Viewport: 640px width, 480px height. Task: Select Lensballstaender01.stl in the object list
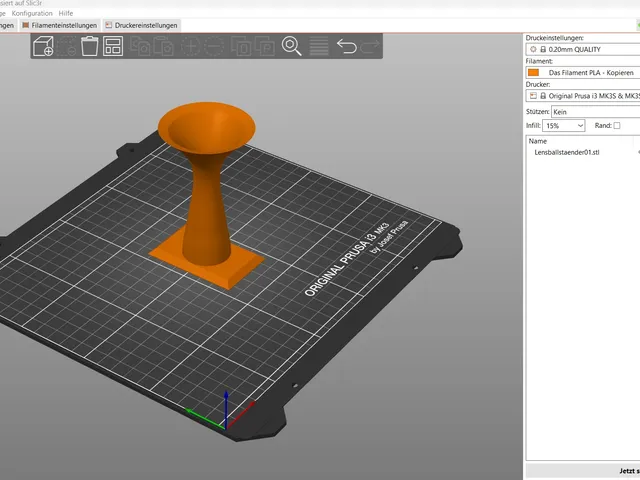(x=567, y=152)
